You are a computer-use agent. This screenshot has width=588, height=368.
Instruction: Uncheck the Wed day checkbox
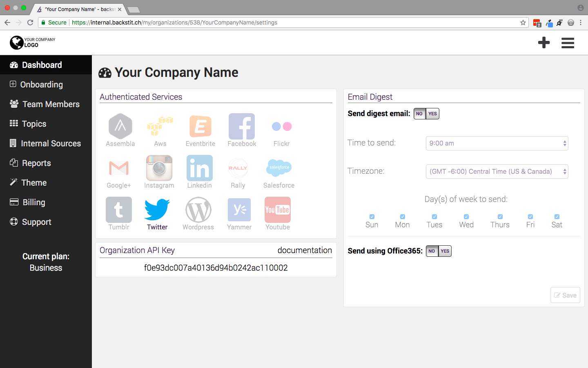point(466,217)
